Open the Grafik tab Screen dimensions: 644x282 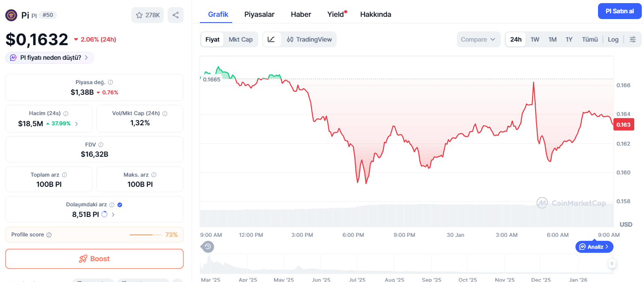click(218, 14)
